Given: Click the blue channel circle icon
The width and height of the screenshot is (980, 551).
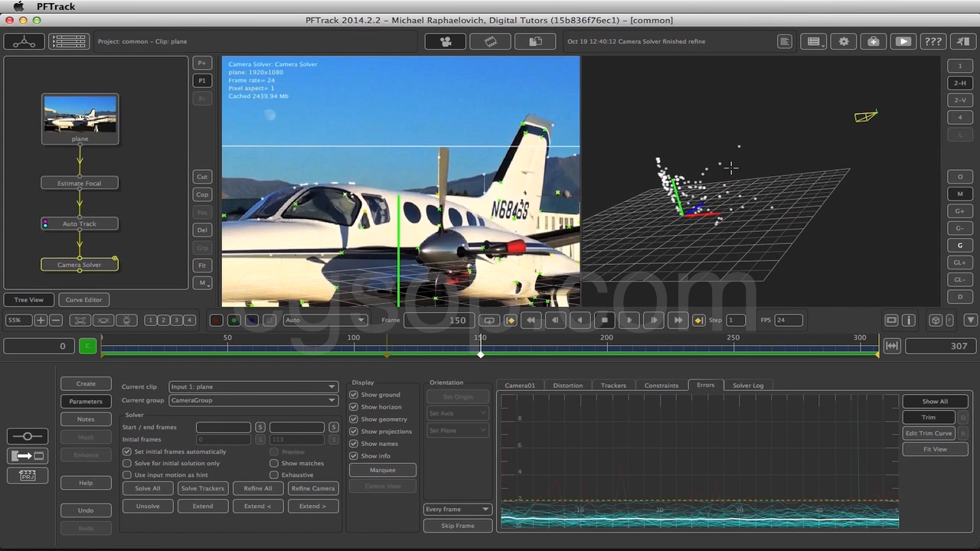Looking at the screenshot, I should click(x=252, y=320).
